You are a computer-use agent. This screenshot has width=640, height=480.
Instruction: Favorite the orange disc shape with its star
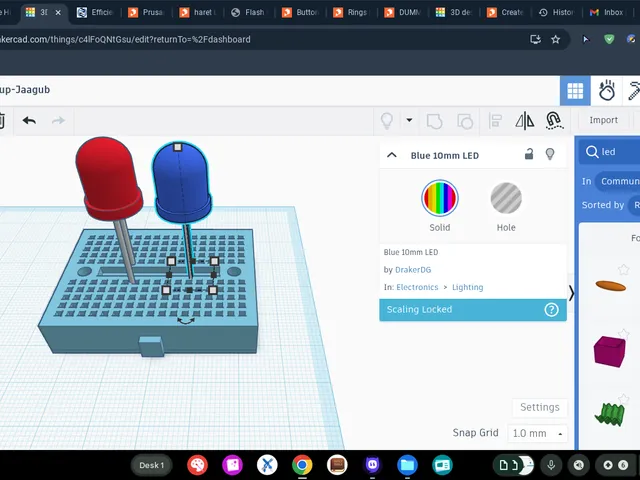623,269
